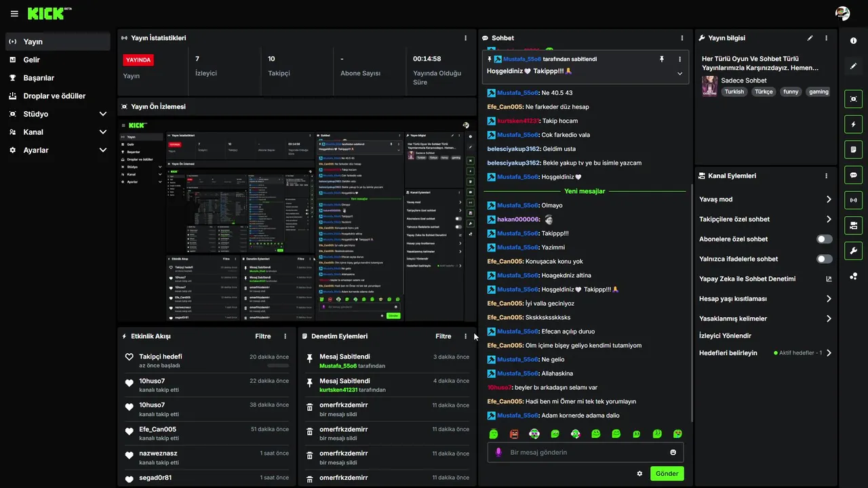Click the info icon in right toolbar
This screenshot has height=488, width=868.
point(853,41)
